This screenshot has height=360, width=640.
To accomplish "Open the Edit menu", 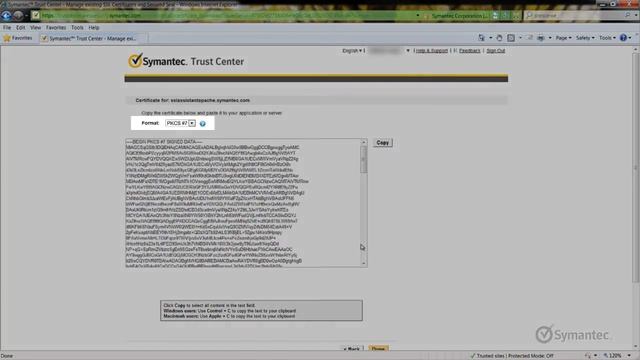I will [x=20, y=28].
